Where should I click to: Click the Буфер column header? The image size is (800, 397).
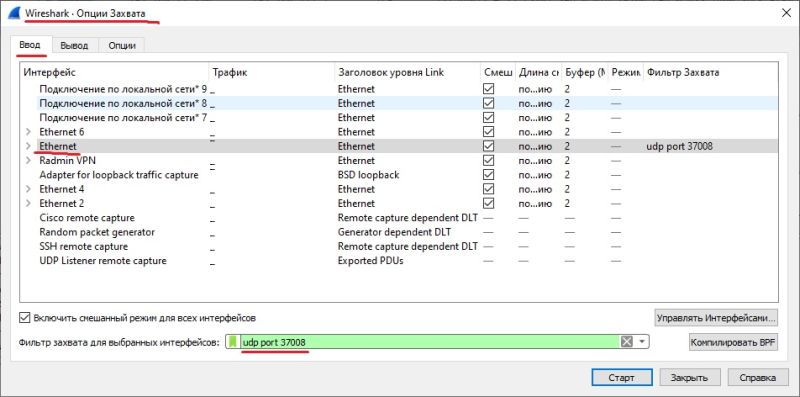[x=585, y=72]
